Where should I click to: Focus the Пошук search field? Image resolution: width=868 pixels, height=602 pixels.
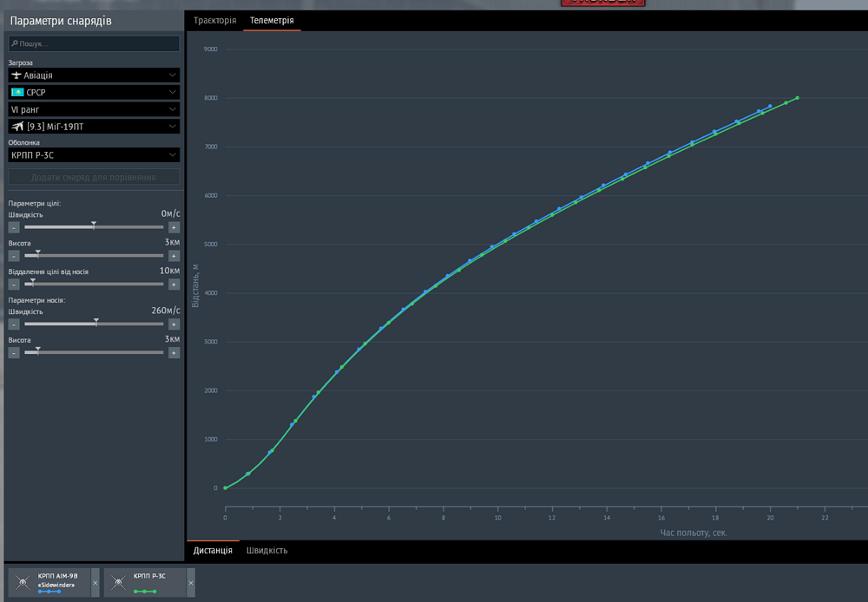[x=94, y=43]
